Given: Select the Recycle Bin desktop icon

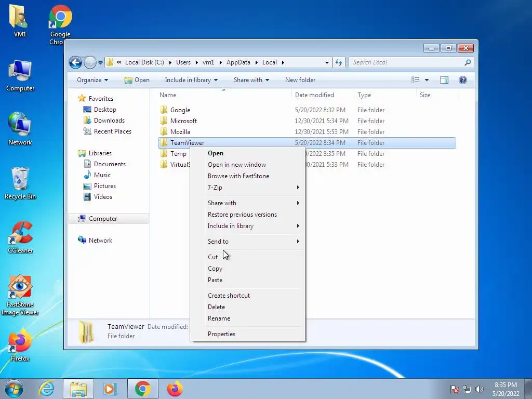Looking at the screenshot, I should (x=20, y=183).
